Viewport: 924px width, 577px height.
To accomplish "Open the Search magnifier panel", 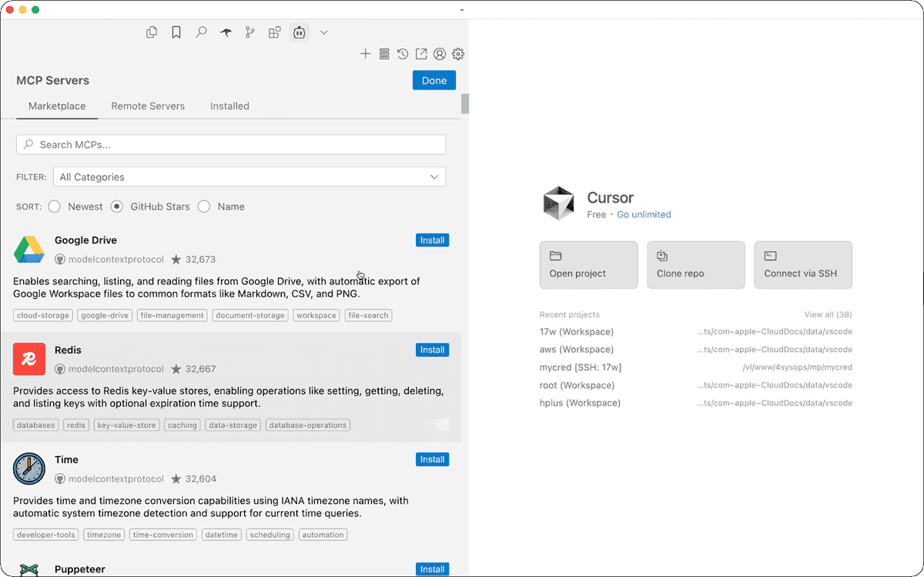I will point(201,32).
